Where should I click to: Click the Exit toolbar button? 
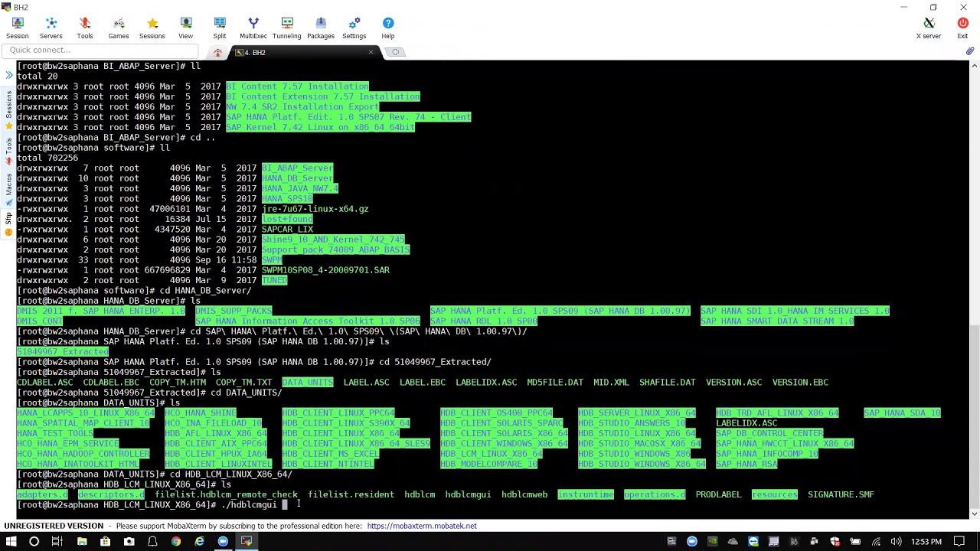pyautogui.click(x=962, y=28)
